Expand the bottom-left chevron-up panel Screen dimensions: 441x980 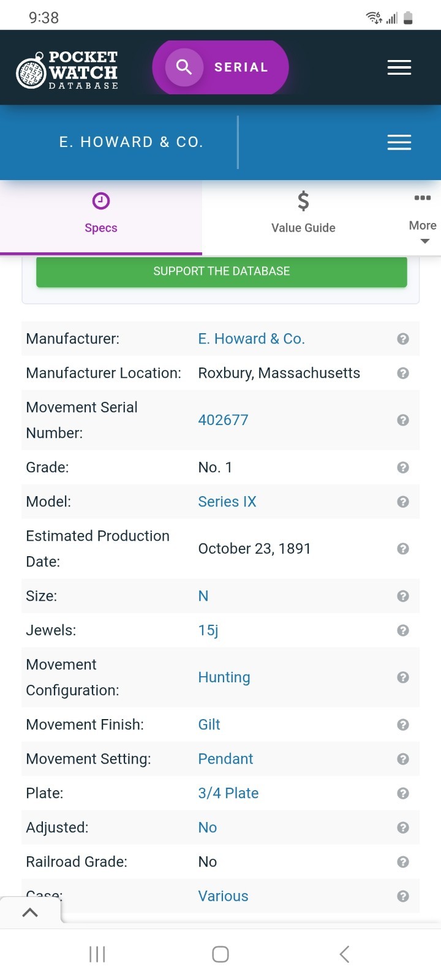pos(30,912)
